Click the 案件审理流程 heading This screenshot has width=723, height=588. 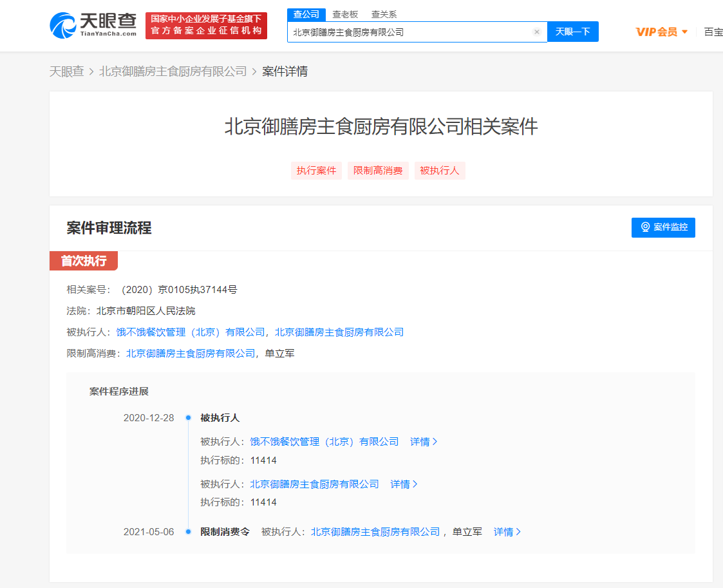109,228
